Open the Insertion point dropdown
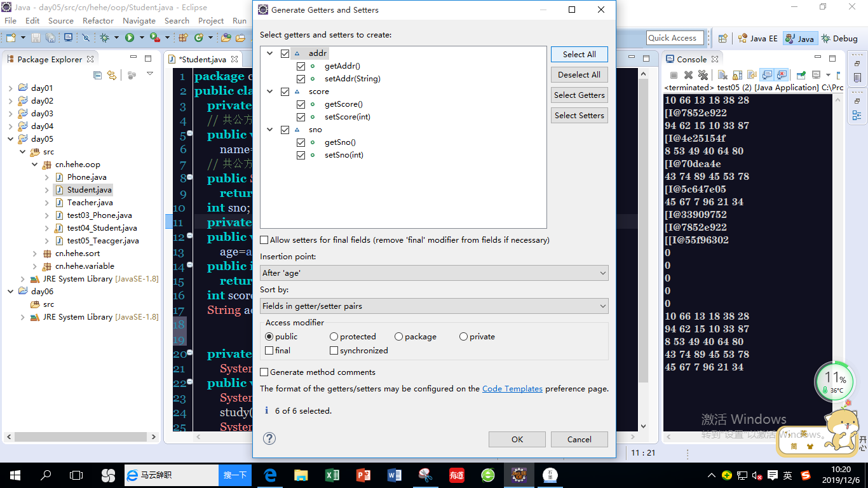Image resolution: width=868 pixels, height=488 pixels. coord(434,273)
